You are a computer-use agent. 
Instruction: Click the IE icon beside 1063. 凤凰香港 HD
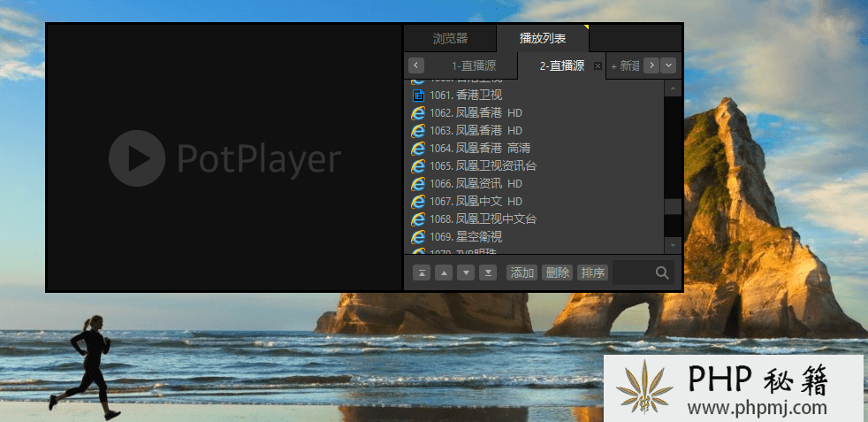point(418,131)
